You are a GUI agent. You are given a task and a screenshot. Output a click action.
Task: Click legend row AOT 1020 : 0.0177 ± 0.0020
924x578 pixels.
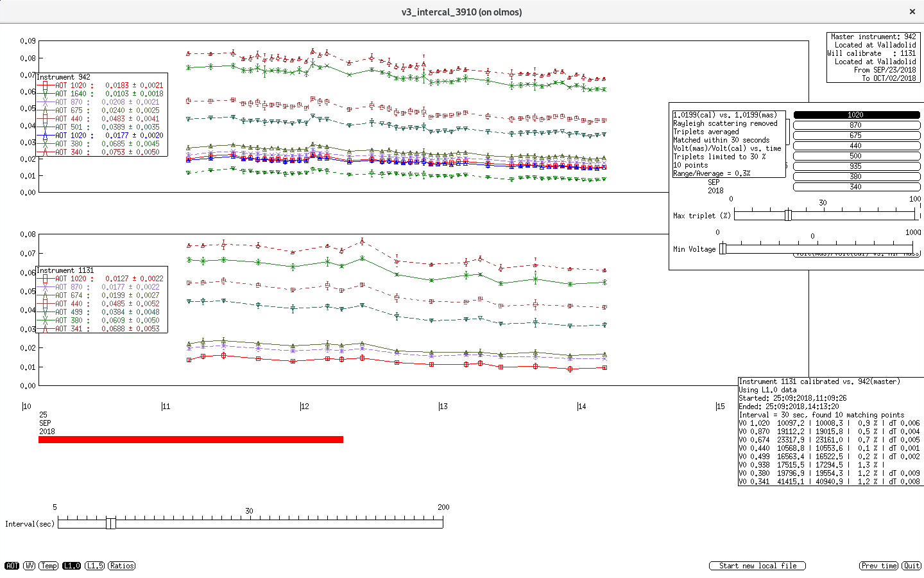(x=101, y=136)
